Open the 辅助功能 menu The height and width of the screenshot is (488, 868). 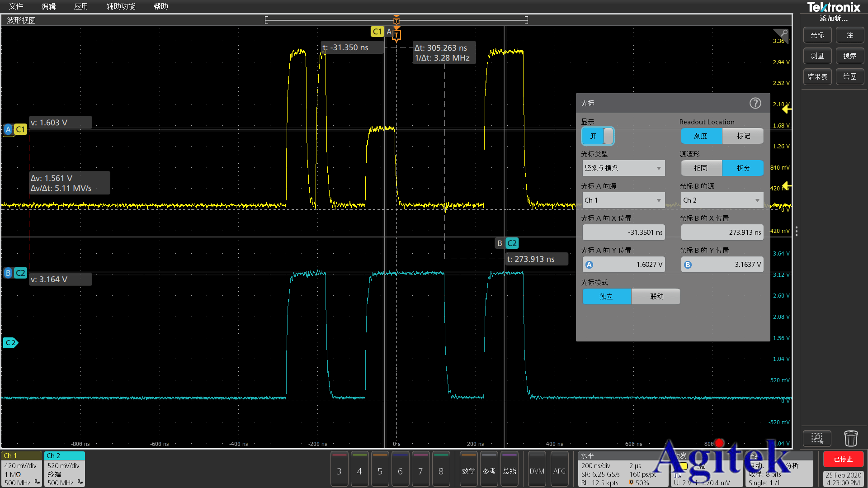[121, 6]
